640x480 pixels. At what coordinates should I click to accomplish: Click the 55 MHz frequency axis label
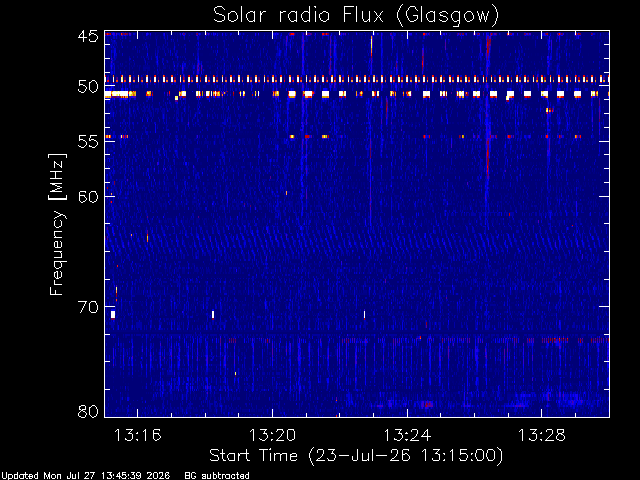click(88, 141)
